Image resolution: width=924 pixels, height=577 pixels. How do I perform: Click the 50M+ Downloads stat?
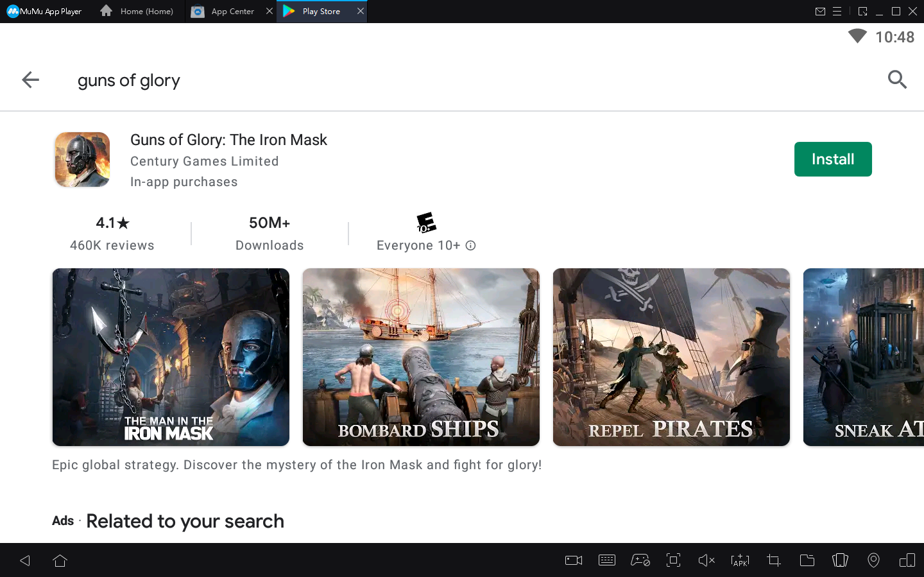(269, 234)
